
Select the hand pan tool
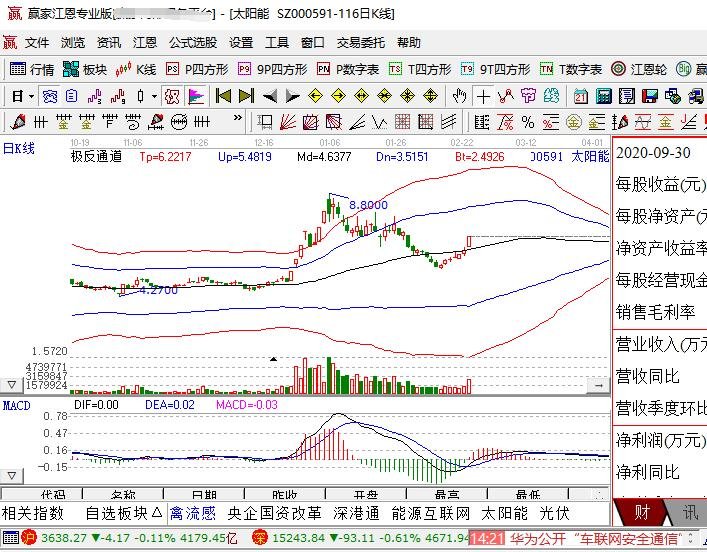click(x=459, y=96)
